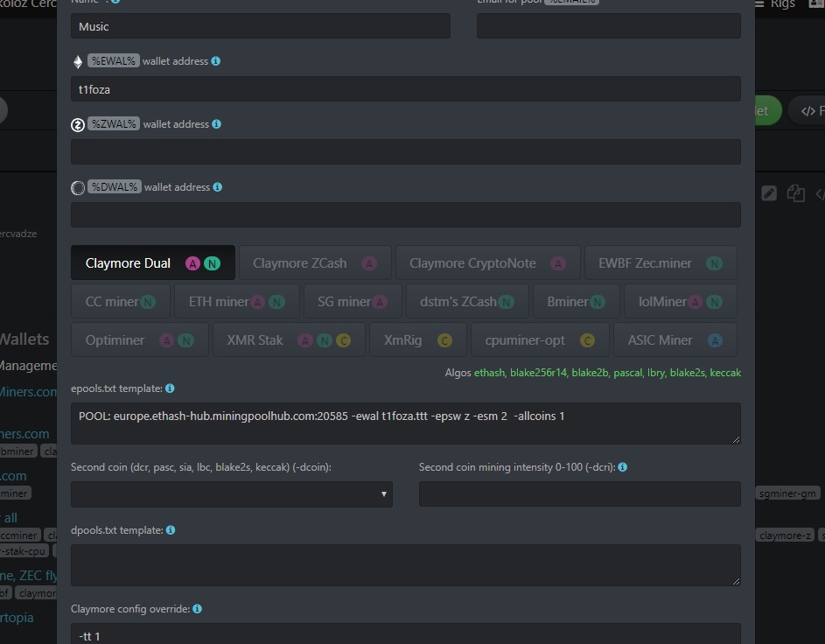
Task: Open info tooltip for Claymore config override
Action: pos(198,609)
